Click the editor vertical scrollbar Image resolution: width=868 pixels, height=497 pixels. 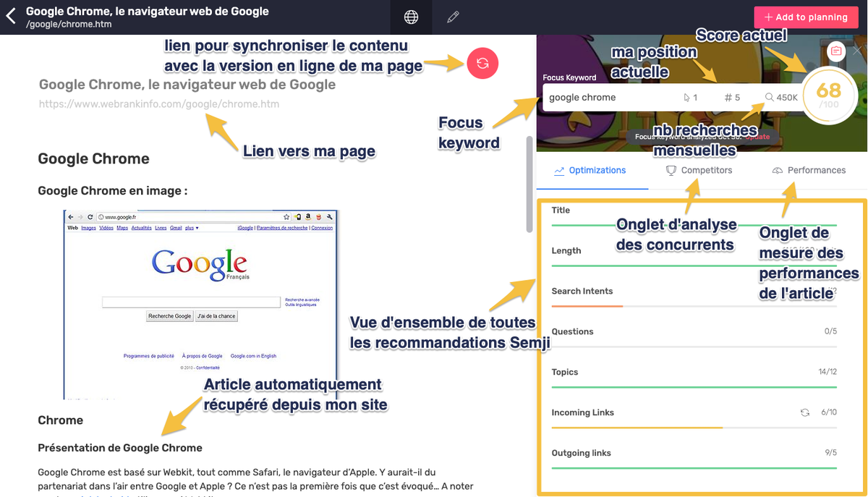pyautogui.click(x=529, y=184)
